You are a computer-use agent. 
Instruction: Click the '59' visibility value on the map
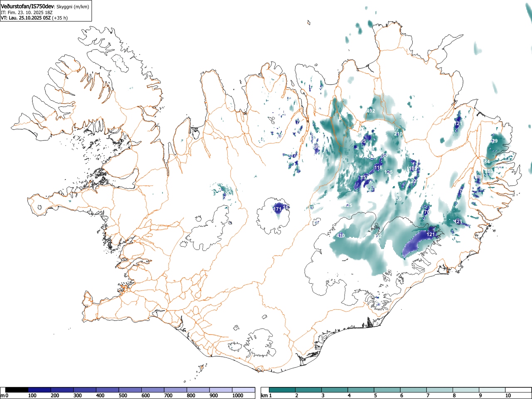click(x=399, y=199)
